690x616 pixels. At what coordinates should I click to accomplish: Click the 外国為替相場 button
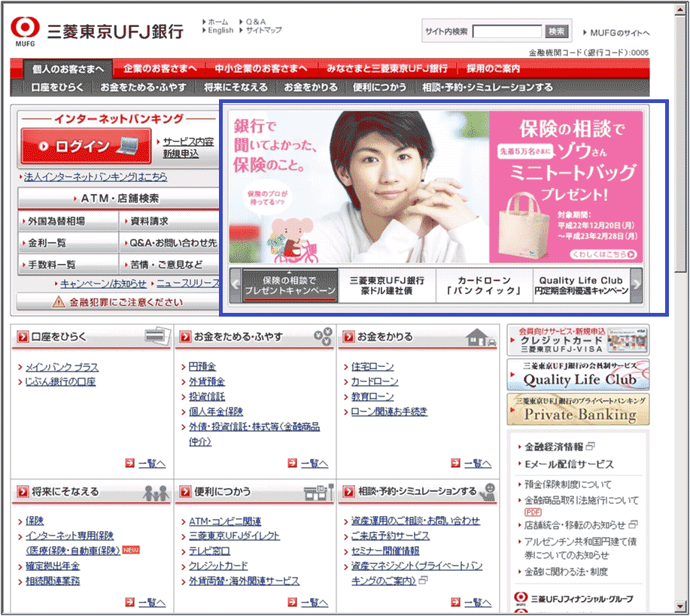(68, 221)
